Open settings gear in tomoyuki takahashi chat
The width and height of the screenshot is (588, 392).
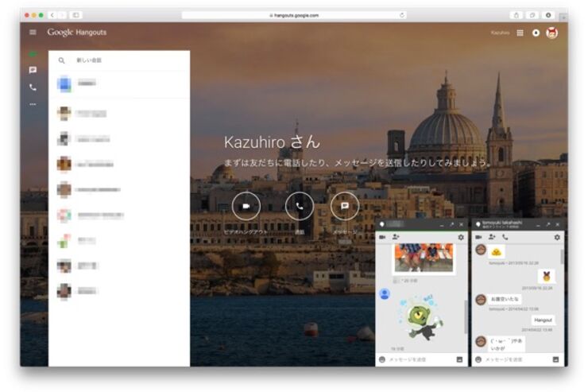pyautogui.click(x=557, y=237)
